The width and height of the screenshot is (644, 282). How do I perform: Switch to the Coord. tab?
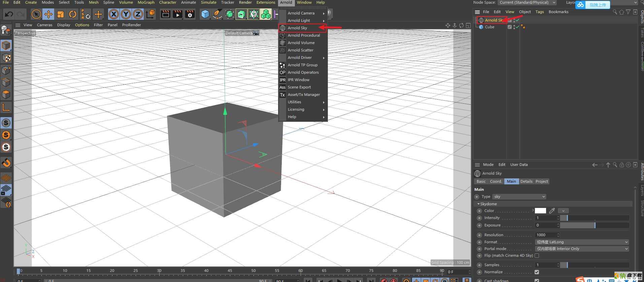pyautogui.click(x=496, y=181)
